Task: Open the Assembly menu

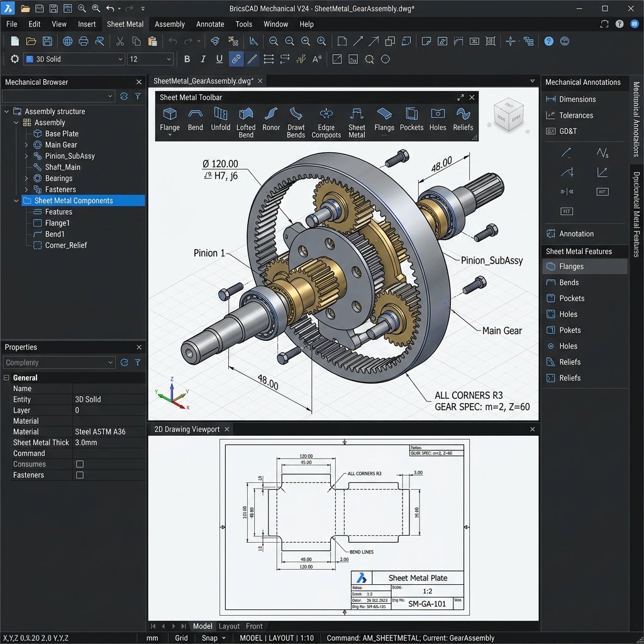Action: [170, 25]
